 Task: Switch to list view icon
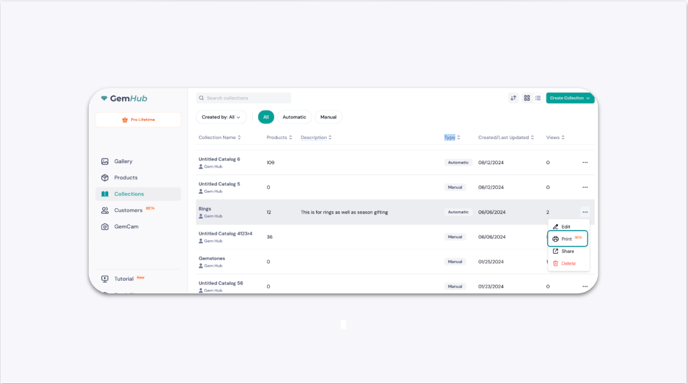coord(538,98)
